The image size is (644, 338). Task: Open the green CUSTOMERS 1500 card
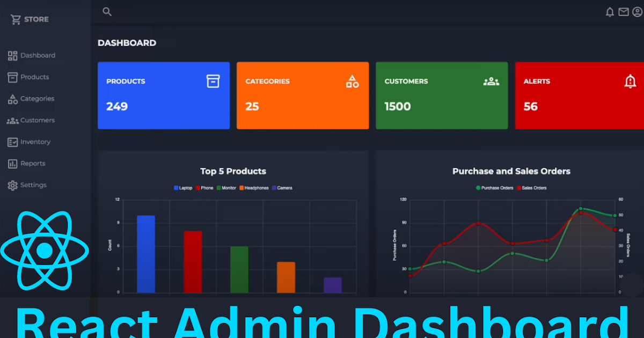442,95
